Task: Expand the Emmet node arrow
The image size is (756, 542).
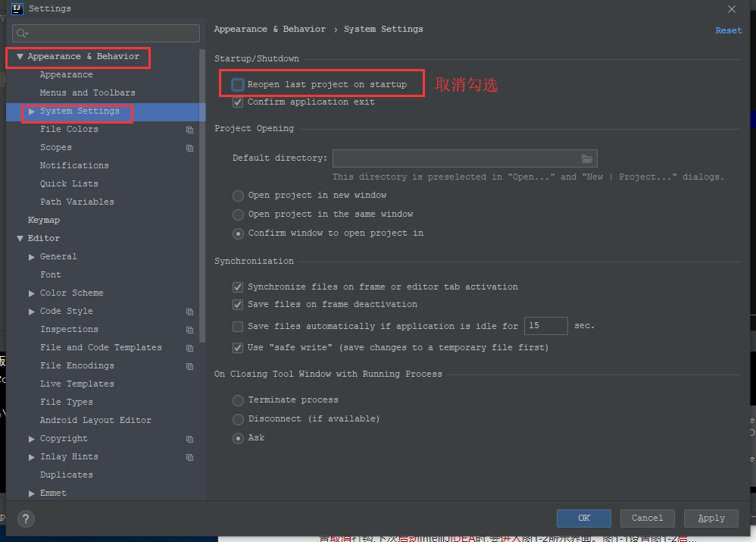Action: tap(32, 493)
